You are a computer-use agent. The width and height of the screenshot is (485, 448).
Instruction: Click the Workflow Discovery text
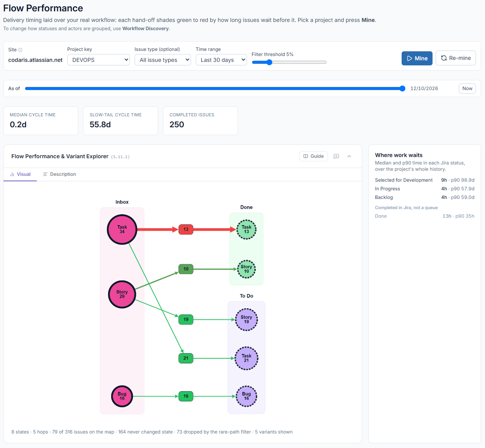[146, 29]
